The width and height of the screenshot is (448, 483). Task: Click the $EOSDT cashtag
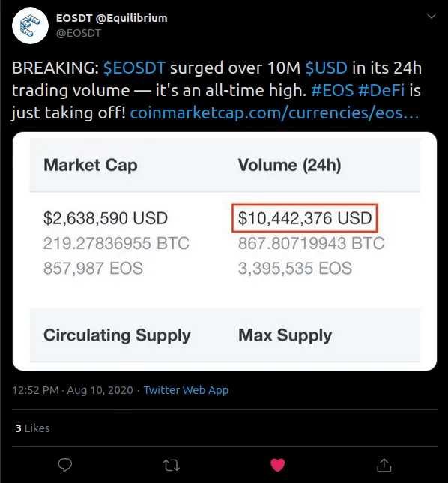pos(134,67)
